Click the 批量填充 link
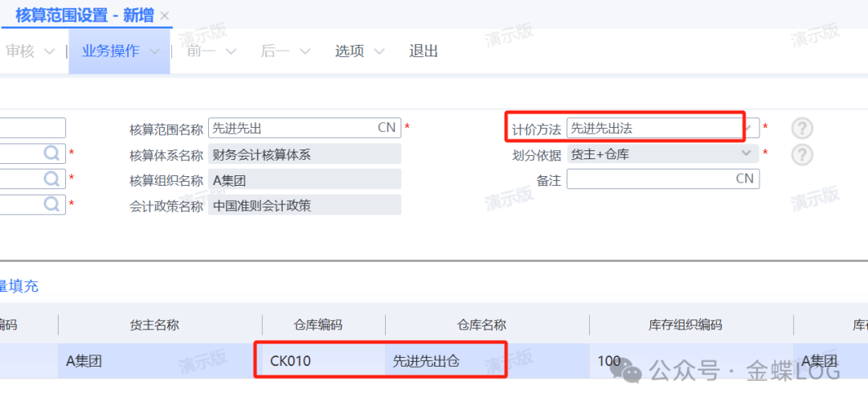Screen dimensions: 868x406 point(19,286)
